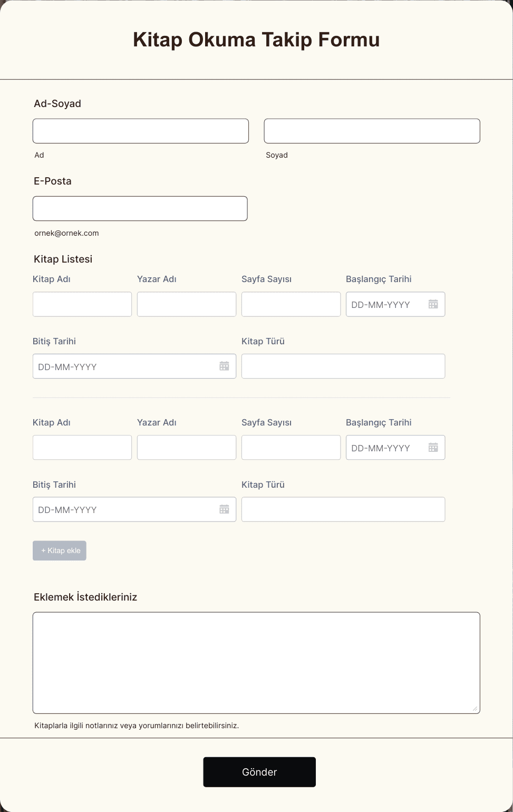Viewport: 513px width, 812px height.
Task: Open calendar for first Başlangıç Tarihi
Action: (433, 304)
